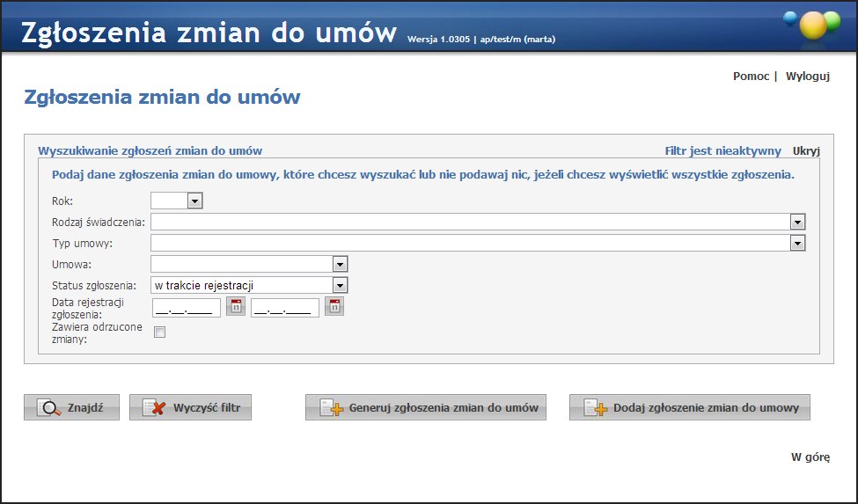The image size is (858, 504).
Task: Click the red X icon on Wyczyść filtr
Action: coord(156,408)
